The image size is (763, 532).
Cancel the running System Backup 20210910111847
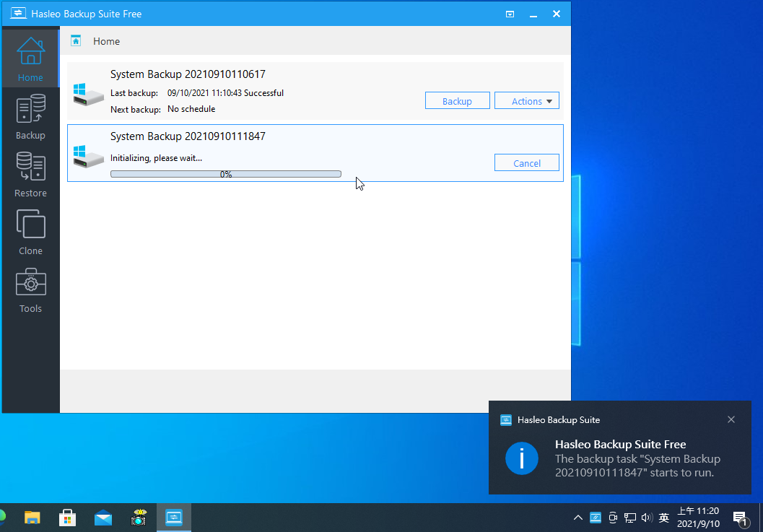click(x=526, y=163)
